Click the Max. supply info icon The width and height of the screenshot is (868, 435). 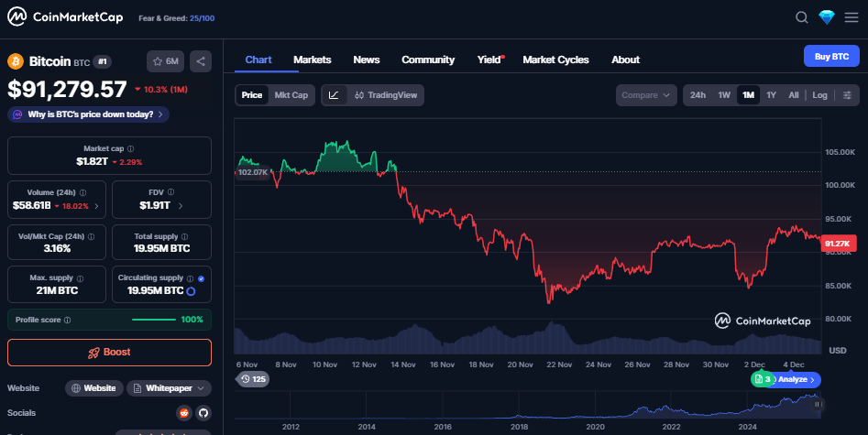81,278
